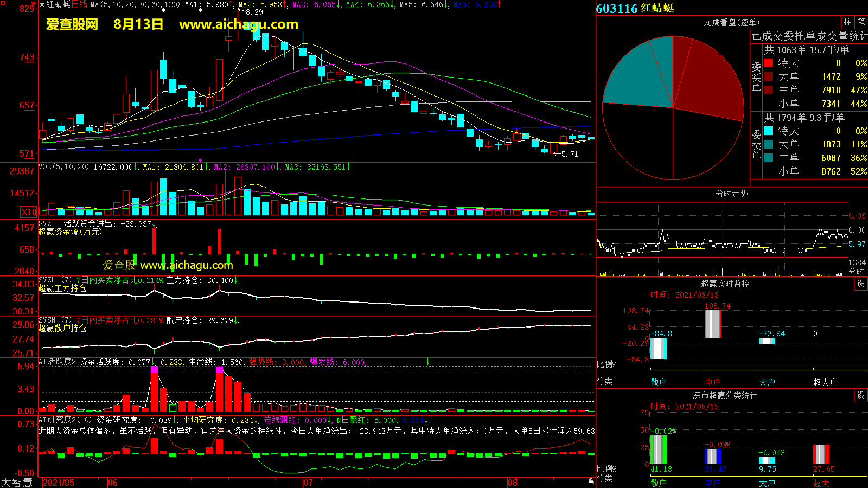Click the 5.71 low price arrow marker
Viewport: 868px width, 488px height.
566,154
